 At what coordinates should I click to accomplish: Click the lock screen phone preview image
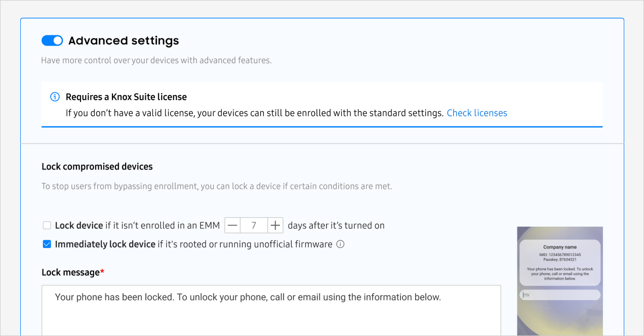click(x=559, y=314)
